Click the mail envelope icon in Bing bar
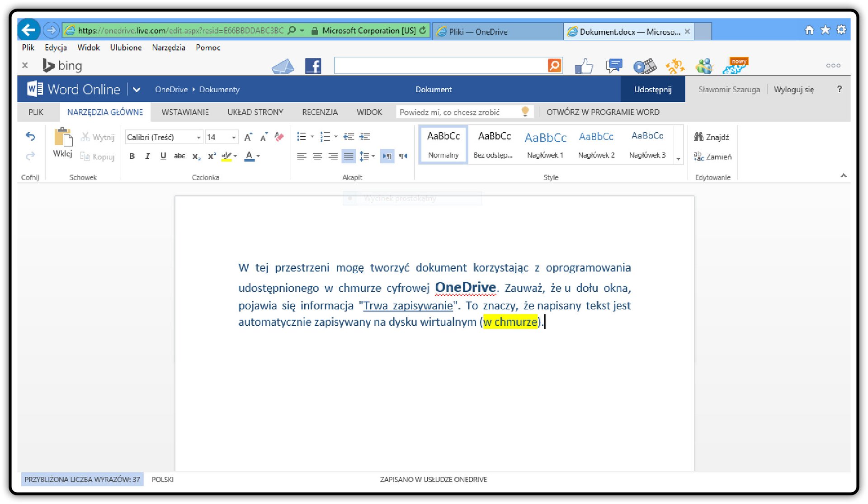The image size is (868, 504). click(283, 67)
